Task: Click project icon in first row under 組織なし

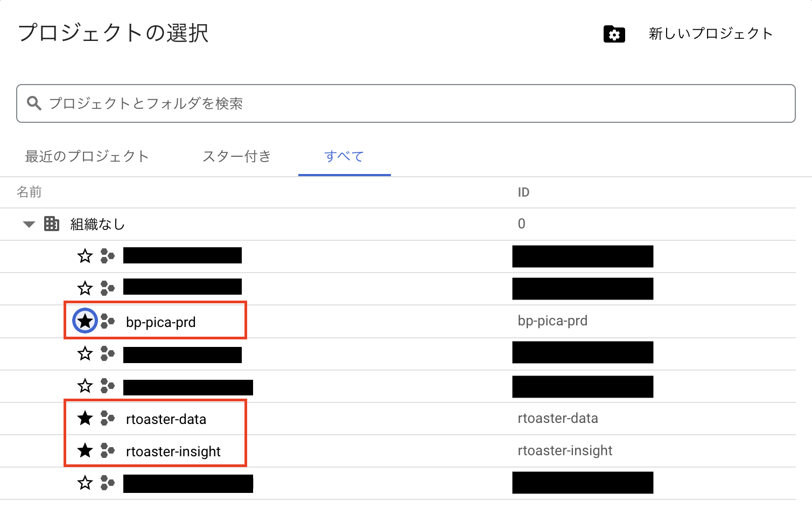Action: point(108,256)
